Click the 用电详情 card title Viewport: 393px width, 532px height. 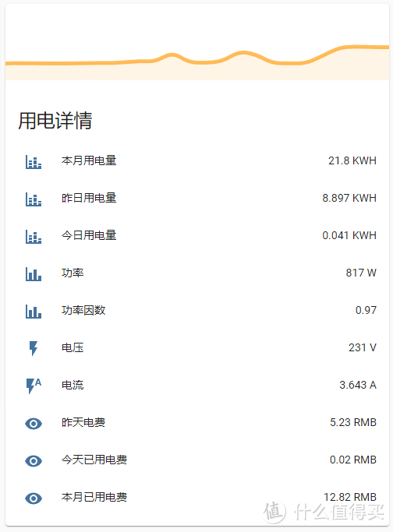coord(55,121)
